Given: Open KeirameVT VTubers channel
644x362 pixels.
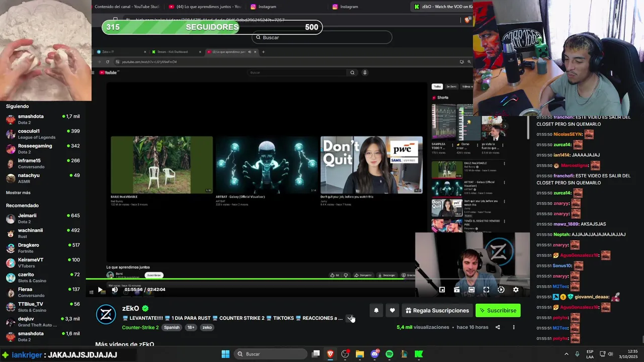Looking at the screenshot, I should click(x=43, y=262).
